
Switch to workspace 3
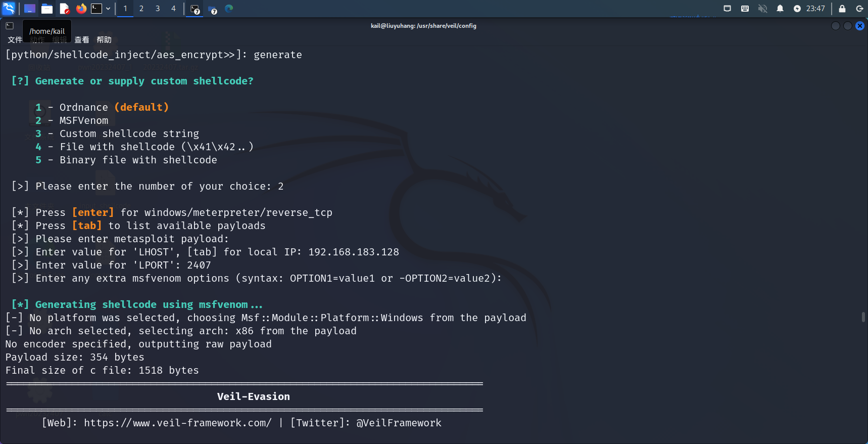click(x=158, y=9)
